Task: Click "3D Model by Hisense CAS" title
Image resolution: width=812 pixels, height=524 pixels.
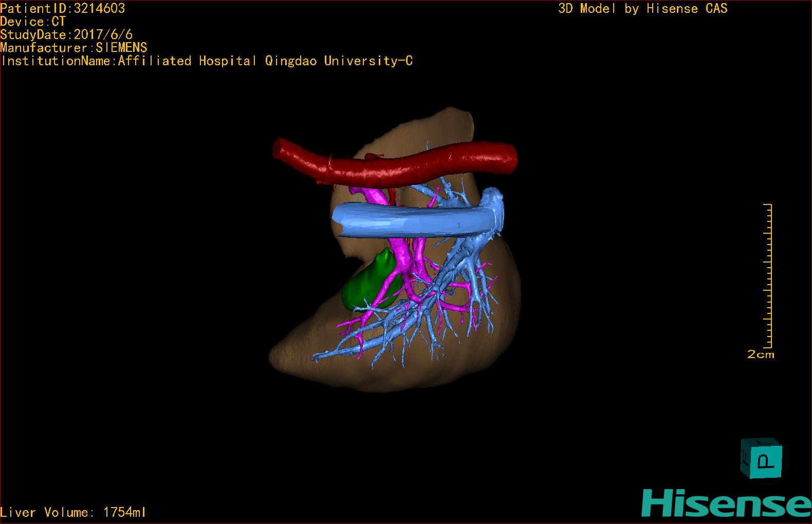Action: coord(643,8)
